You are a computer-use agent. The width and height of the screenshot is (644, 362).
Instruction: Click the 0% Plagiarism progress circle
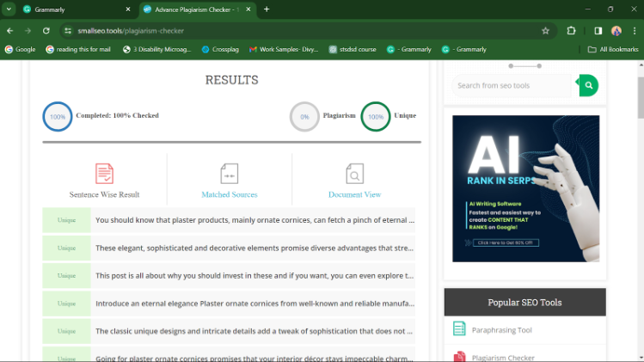click(304, 116)
